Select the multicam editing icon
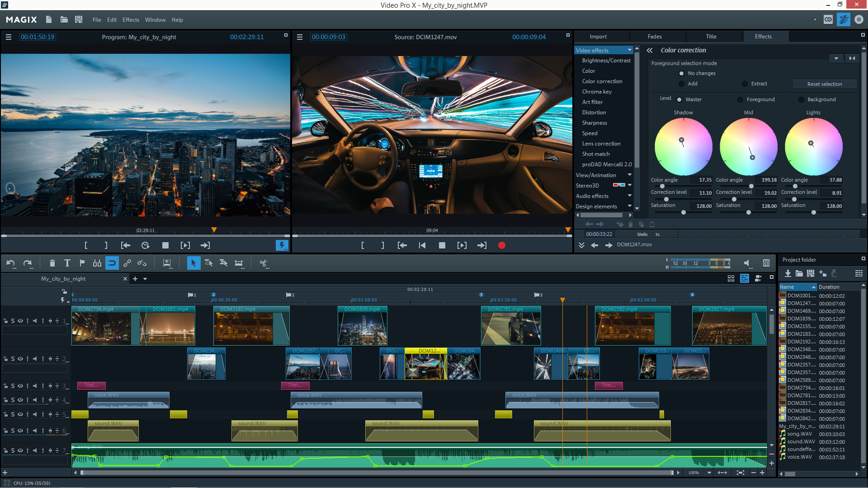This screenshot has height=488, width=868. 757,279
